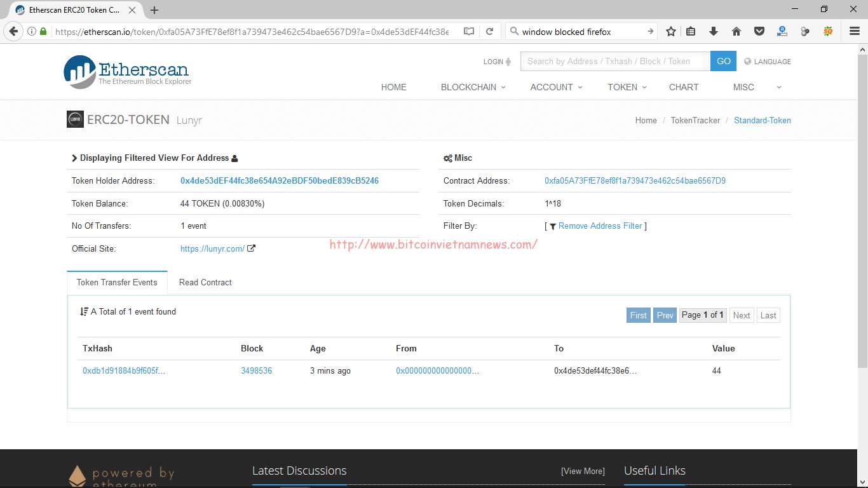Reload the current Etherscan page

coord(490,31)
